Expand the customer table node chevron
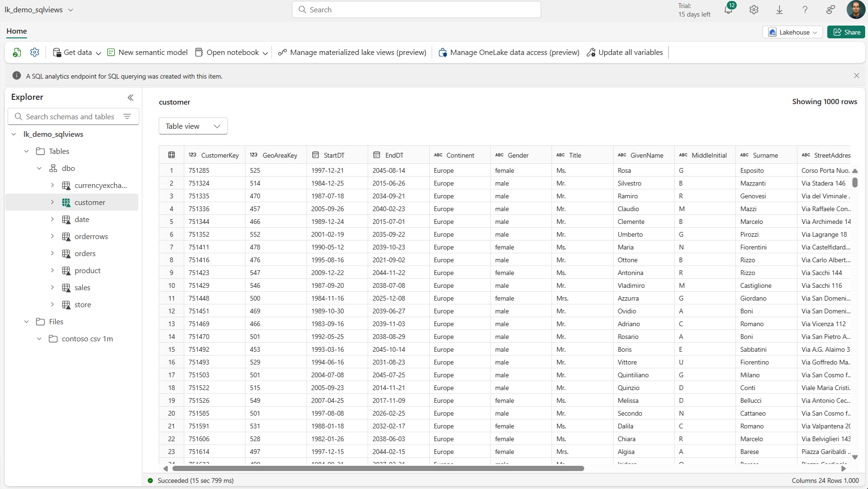Screen dimensions: 868x489 [52, 202]
